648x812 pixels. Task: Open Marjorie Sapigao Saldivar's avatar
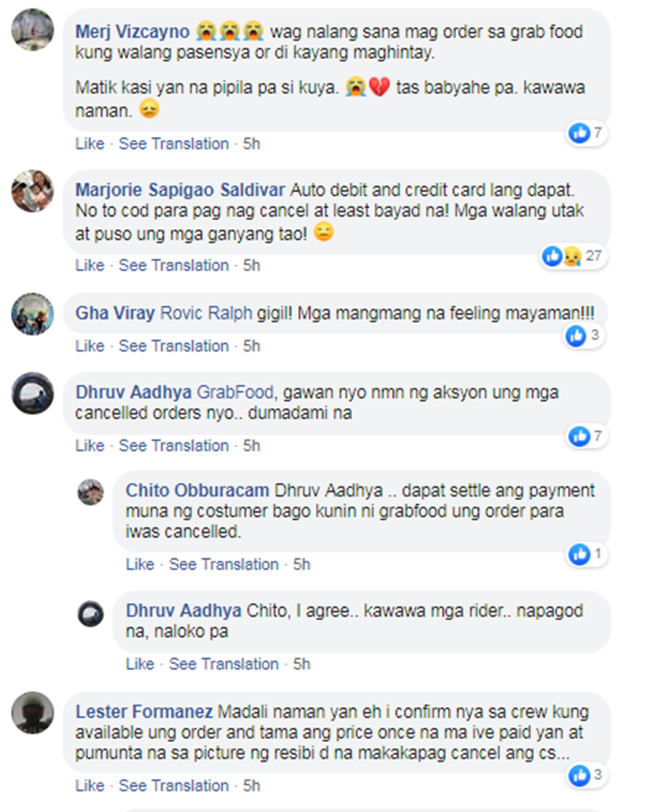tap(33, 191)
